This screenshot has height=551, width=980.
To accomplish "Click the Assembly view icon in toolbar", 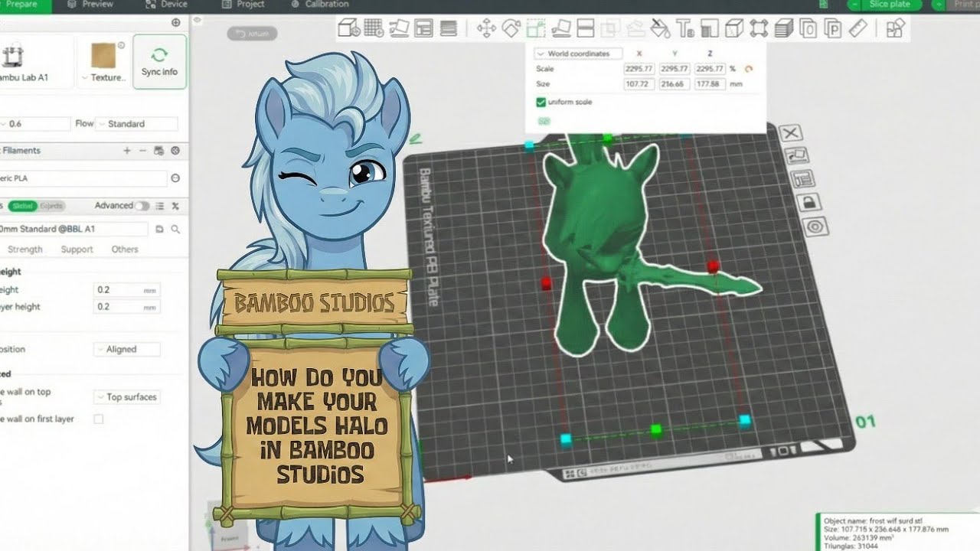I will 895,29.
